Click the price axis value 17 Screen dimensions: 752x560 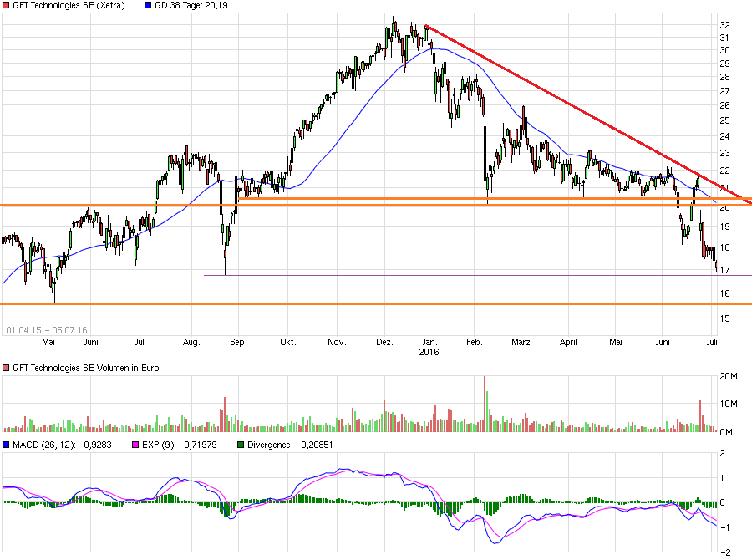click(x=724, y=270)
